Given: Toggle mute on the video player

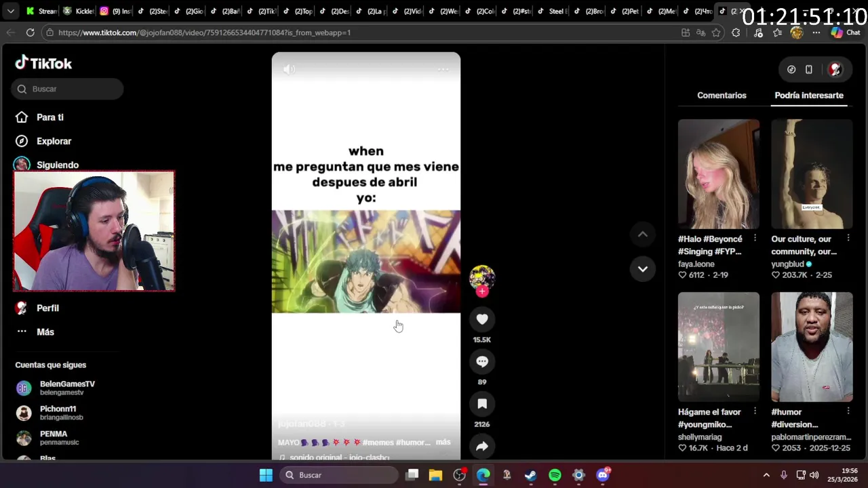Looking at the screenshot, I should coord(290,69).
